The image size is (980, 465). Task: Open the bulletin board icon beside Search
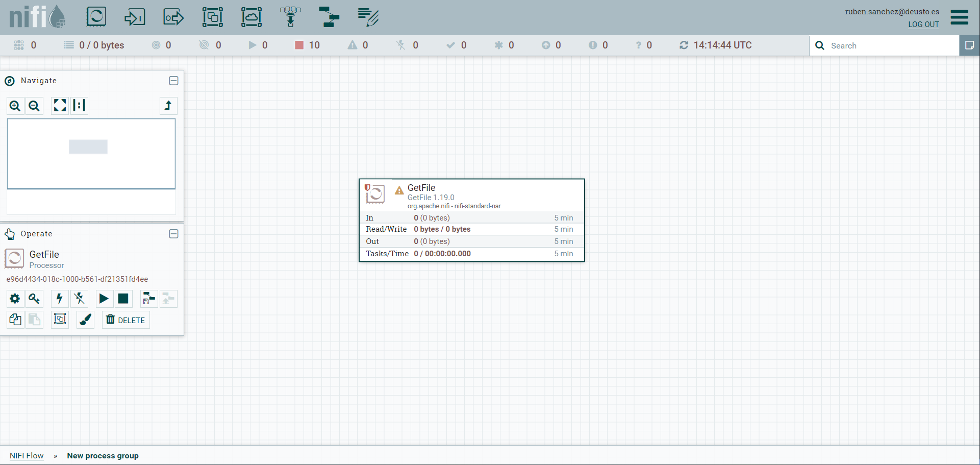(969, 45)
